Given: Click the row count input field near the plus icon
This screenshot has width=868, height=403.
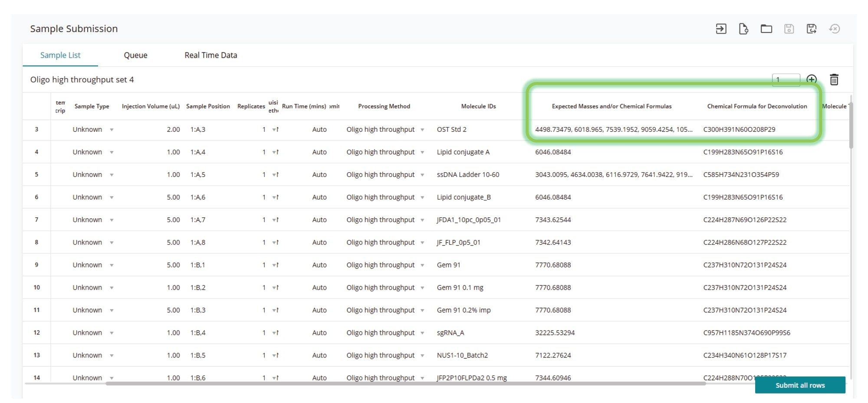Looking at the screenshot, I should tap(786, 79).
